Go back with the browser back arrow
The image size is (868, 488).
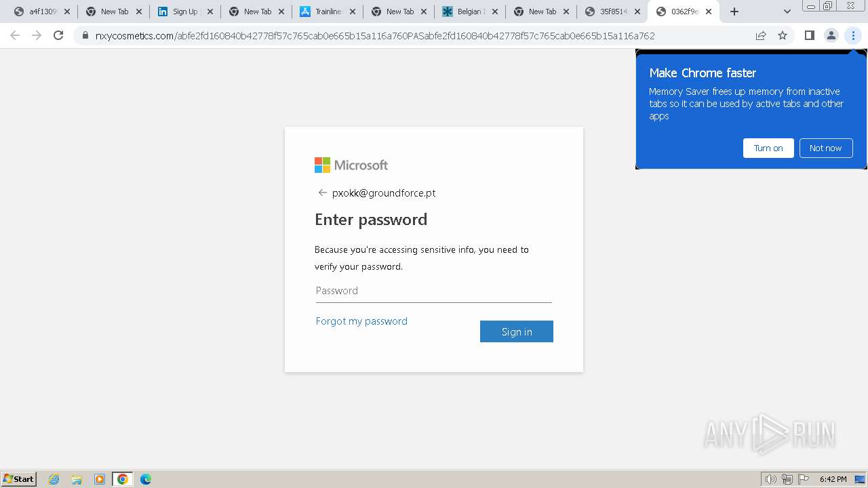(15, 36)
